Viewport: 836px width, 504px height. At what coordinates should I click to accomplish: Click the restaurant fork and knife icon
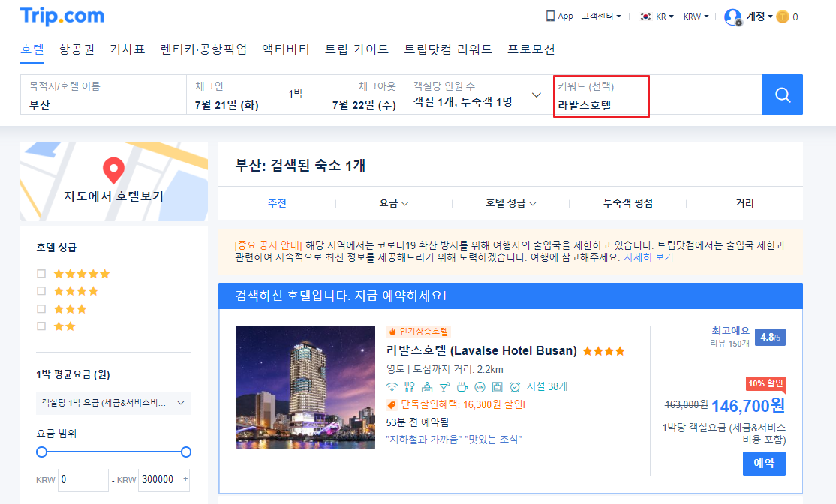[410, 387]
